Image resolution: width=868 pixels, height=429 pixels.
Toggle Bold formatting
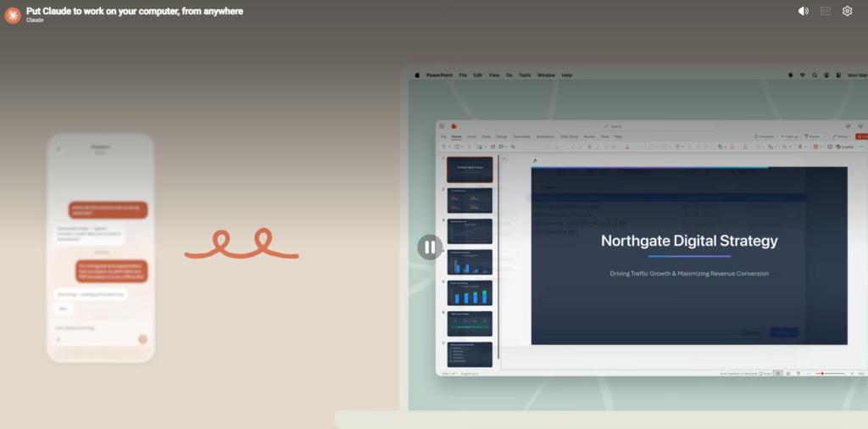(x=590, y=147)
